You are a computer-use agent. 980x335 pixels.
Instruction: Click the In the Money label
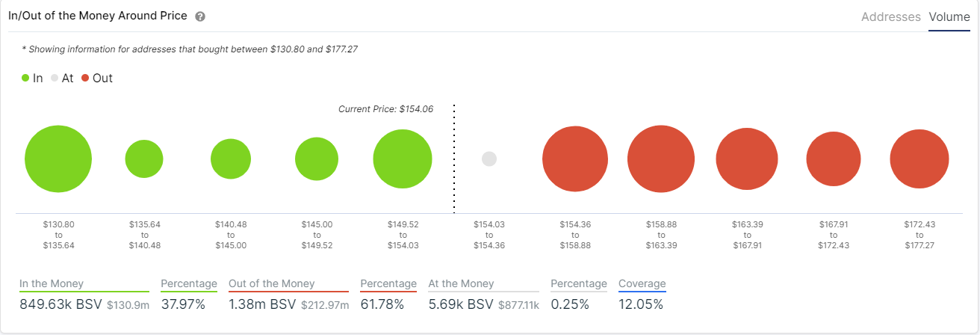pos(52,283)
